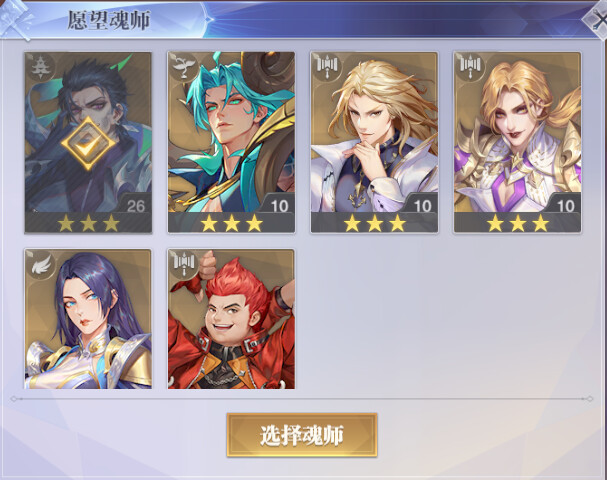607x480 pixels.
Task: Click the 选择魂师 button
Action: pyautogui.click(x=302, y=435)
